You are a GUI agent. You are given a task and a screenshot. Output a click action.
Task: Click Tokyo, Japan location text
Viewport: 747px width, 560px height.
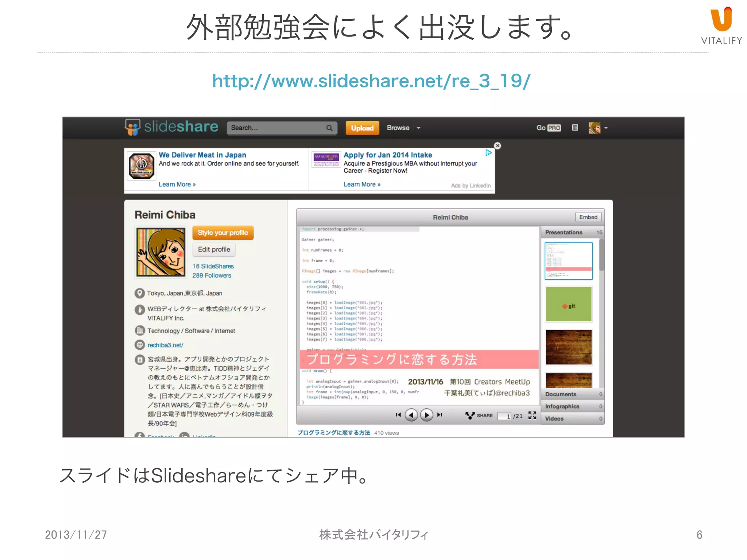point(185,293)
